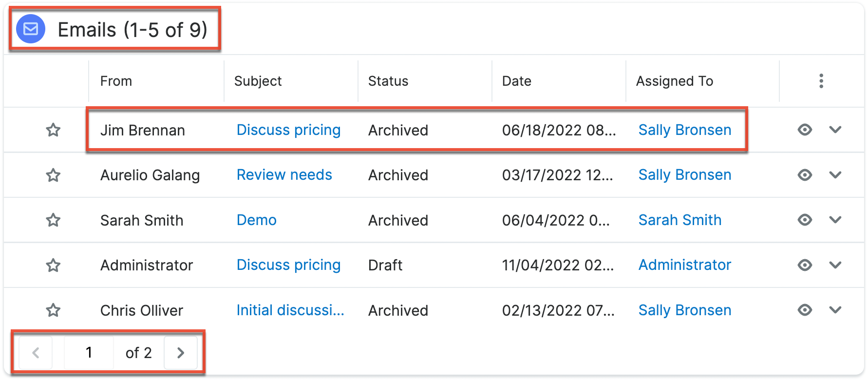Click the Status column header
868x380 pixels.
tap(388, 81)
